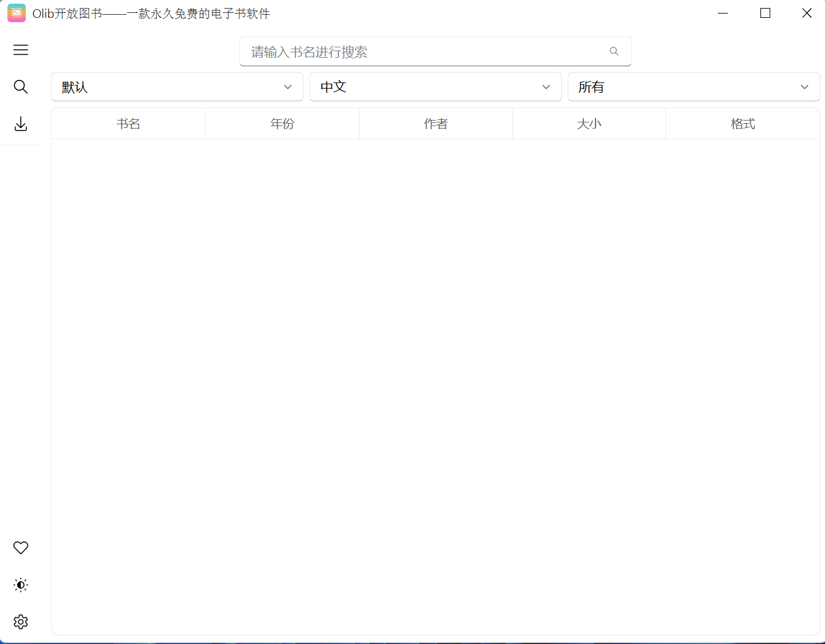Image resolution: width=825 pixels, height=644 pixels.
Task: Open the hamburger navigation menu
Action: (x=21, y=50)
